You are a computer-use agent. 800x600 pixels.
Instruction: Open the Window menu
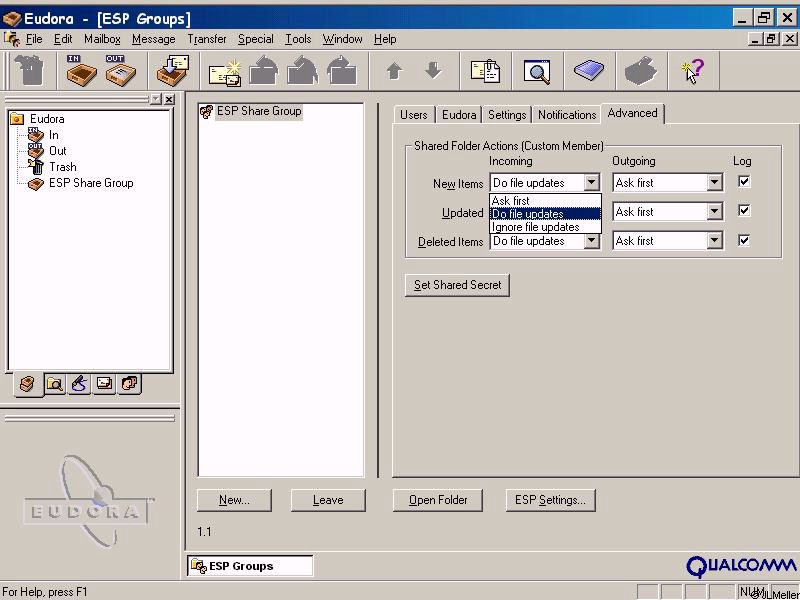click(x=342, y=39)
